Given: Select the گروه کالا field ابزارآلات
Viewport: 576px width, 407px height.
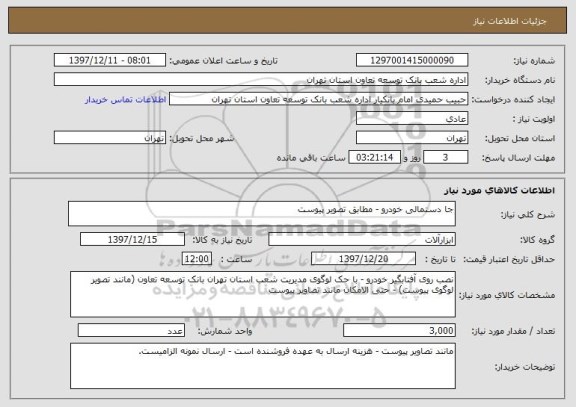Looking at the screenshot, I should [362, 239].
